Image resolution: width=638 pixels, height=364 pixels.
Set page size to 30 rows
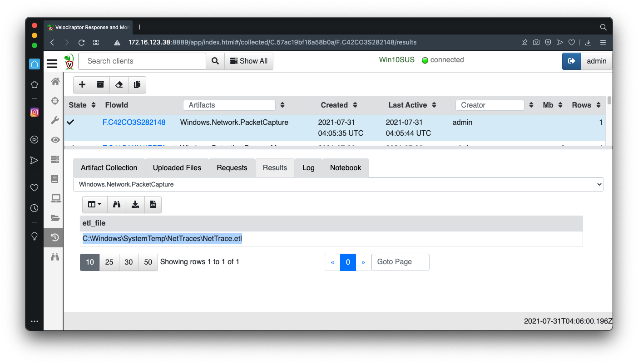tap(129, 262)
